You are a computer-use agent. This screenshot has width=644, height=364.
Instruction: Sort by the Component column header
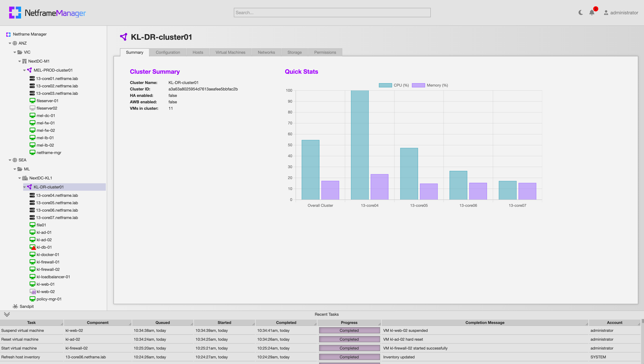point(98,323)
